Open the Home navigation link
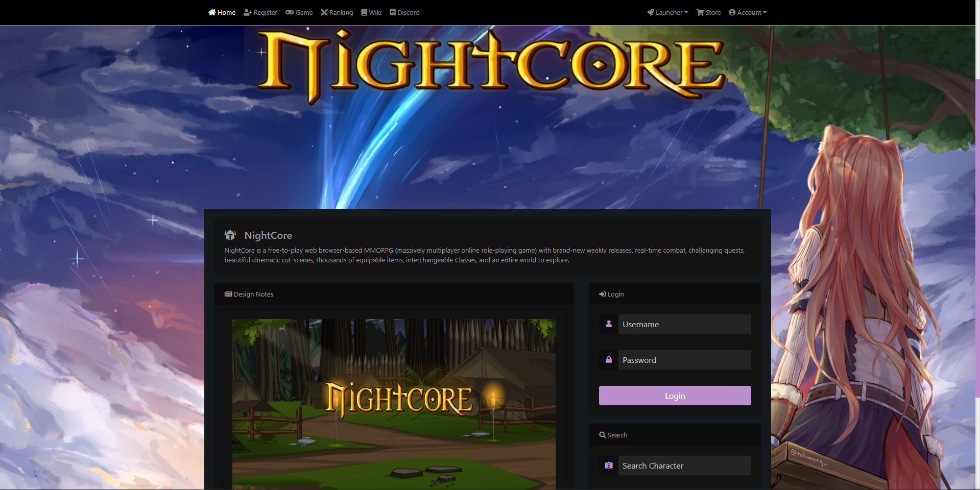 222,12
